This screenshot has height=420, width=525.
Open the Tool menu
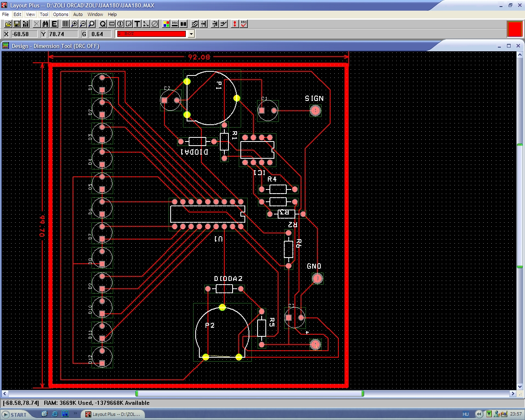coord(44,14)
